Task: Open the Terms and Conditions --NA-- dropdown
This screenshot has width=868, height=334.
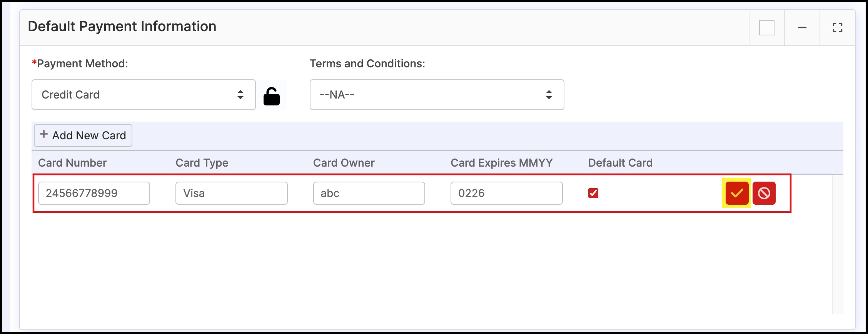Action: click(437, 95)
